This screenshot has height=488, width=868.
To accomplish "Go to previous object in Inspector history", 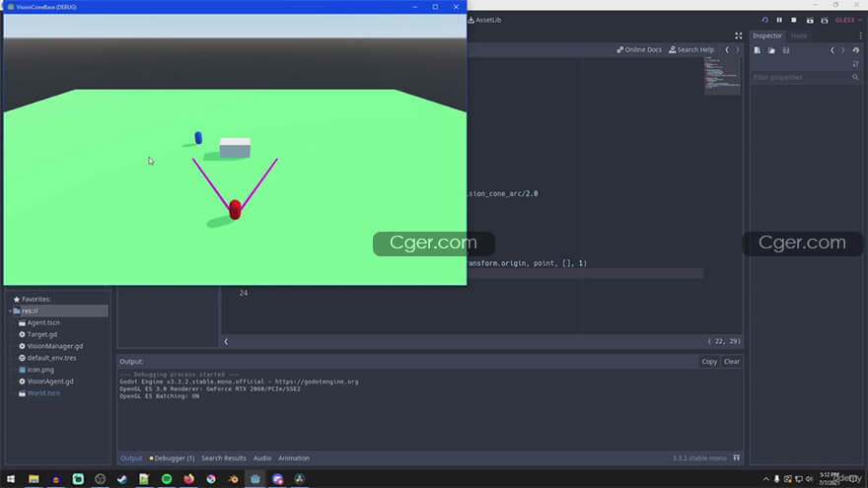I will [x=832, y=50].
